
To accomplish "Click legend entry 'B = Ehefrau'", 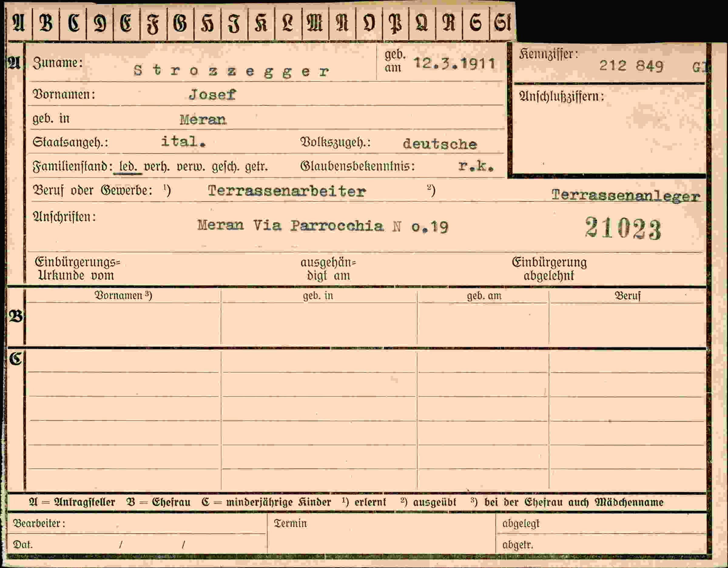I will [158, 502].
